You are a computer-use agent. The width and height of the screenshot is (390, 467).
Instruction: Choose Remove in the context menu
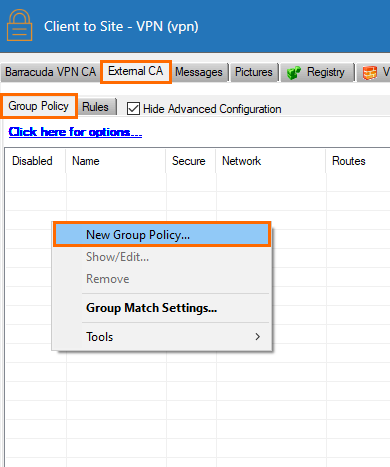click(x=162, y=279)
